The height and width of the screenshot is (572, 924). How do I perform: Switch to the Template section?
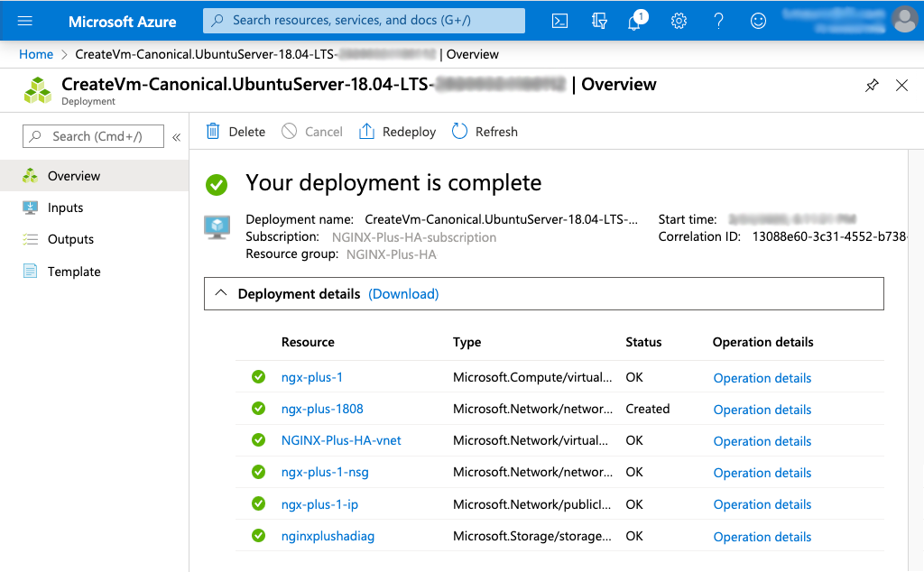pyautogui.click(x=73, y=271)
